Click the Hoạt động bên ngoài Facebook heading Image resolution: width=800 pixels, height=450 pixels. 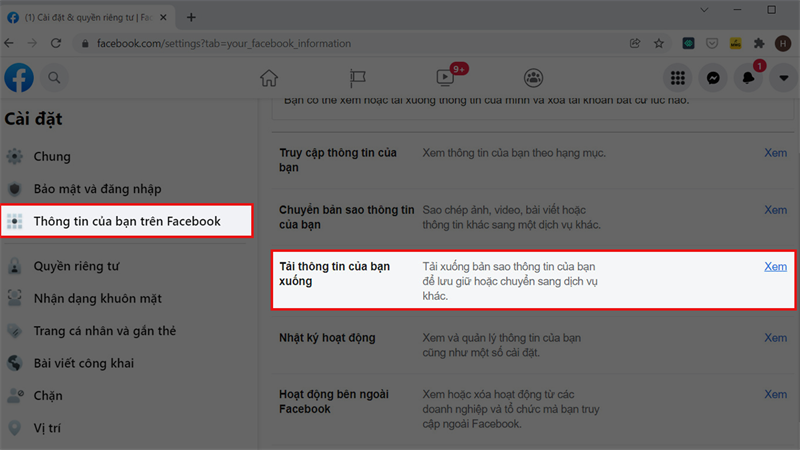[334, 402]
